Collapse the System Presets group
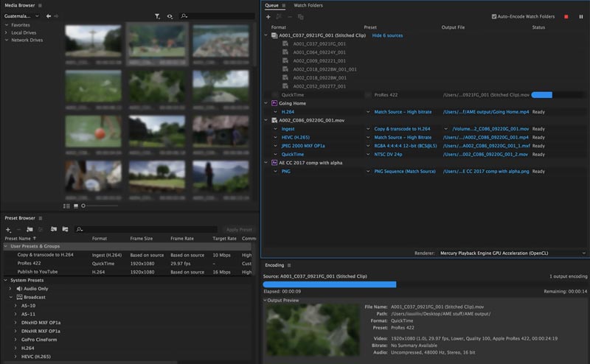The image size is (590, 364). tap(6, 280)
